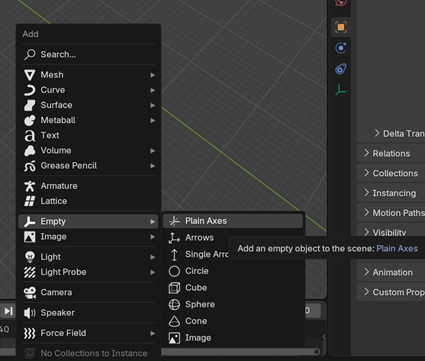Click the Text letter 'a' icon
This screenshot has height=361, width=425.
(x=30, y=136)
